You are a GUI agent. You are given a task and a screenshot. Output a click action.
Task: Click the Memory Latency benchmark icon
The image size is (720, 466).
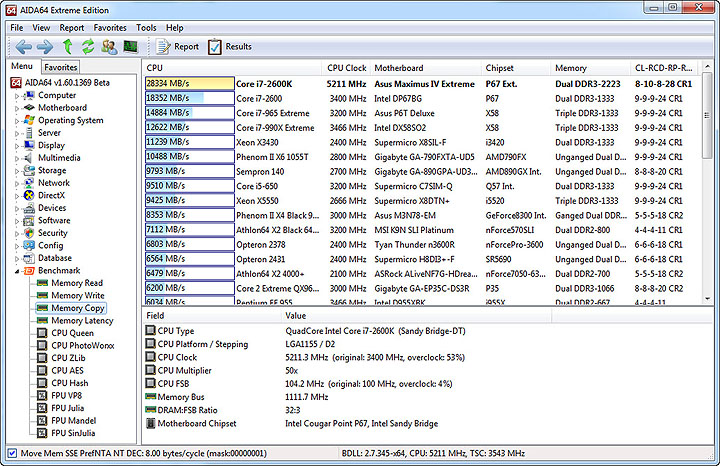click(x=42, y=320)
